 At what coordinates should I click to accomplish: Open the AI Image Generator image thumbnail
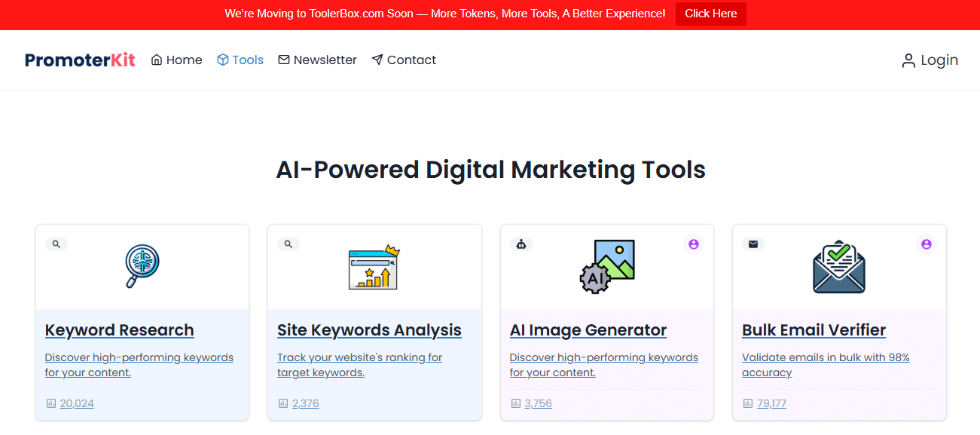coord(606,265)
